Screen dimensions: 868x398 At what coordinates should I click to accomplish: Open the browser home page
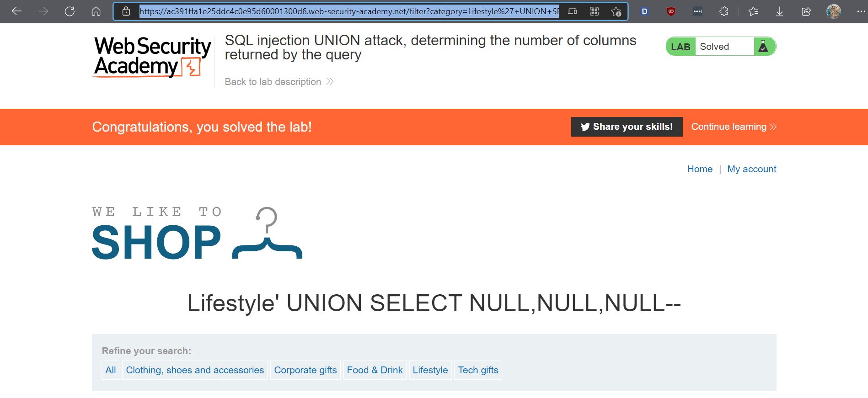point(96,11)
